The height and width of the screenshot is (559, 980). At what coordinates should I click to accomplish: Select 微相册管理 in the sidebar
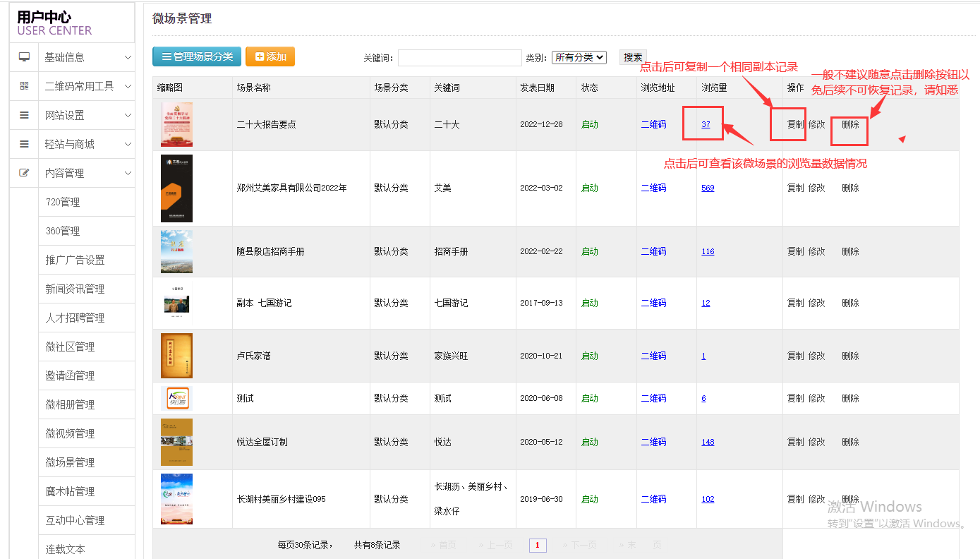pos(70,405)
